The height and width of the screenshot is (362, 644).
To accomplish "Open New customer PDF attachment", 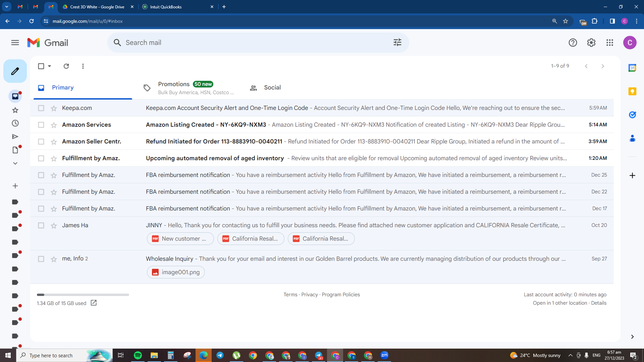I will (x=180, y=239).
